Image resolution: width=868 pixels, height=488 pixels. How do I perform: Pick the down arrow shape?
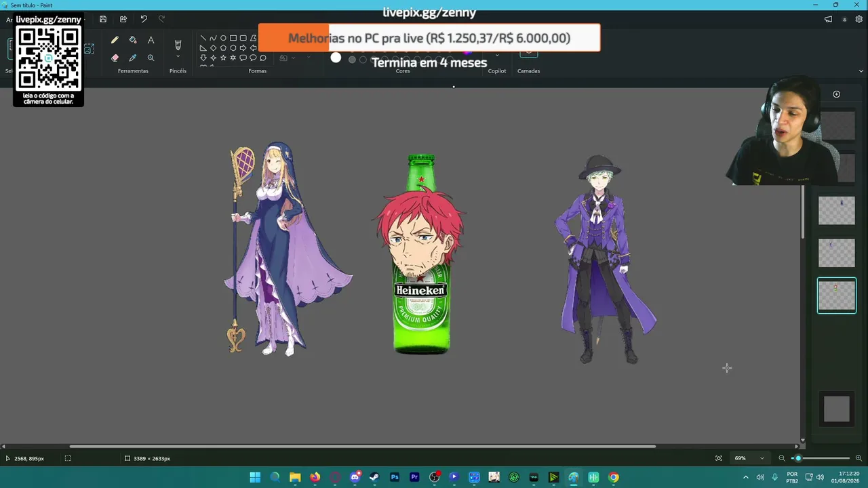203,58
